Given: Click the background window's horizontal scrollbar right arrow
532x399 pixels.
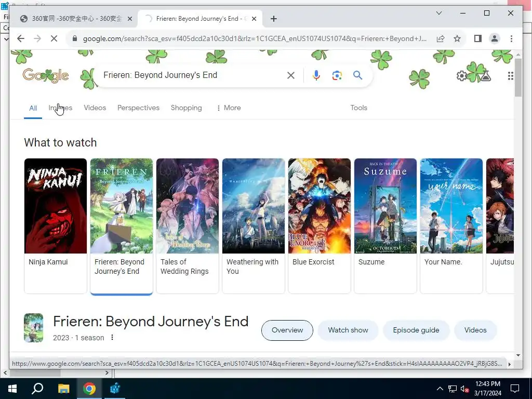Looking at the screenshot, I should 107,373.
